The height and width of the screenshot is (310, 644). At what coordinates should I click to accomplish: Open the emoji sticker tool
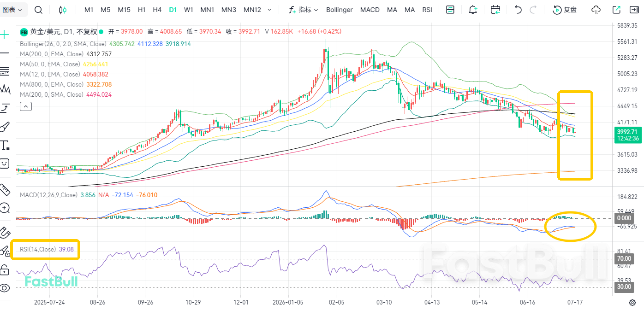pyautogui.click(x=5, y=163)
